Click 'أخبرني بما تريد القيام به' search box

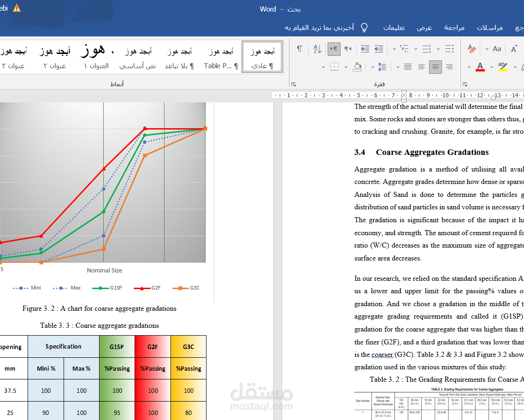pos(319,27)
